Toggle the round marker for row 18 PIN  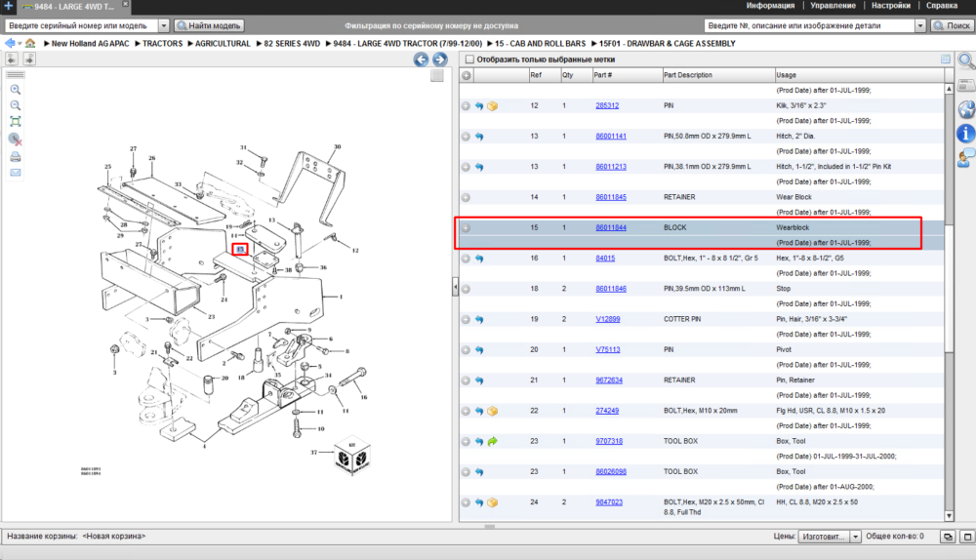click(x=466, y=289)
